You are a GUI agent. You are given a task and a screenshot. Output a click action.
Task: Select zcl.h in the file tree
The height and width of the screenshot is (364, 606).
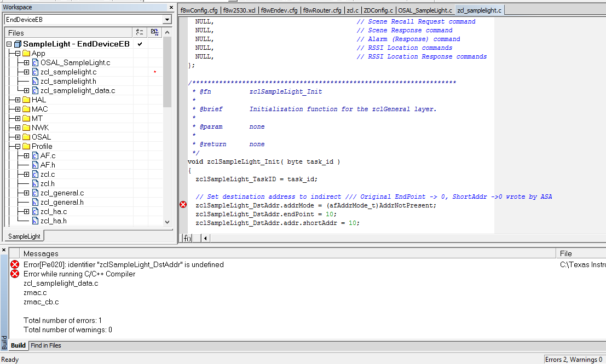pyautogui.click(x=48, y=183)
